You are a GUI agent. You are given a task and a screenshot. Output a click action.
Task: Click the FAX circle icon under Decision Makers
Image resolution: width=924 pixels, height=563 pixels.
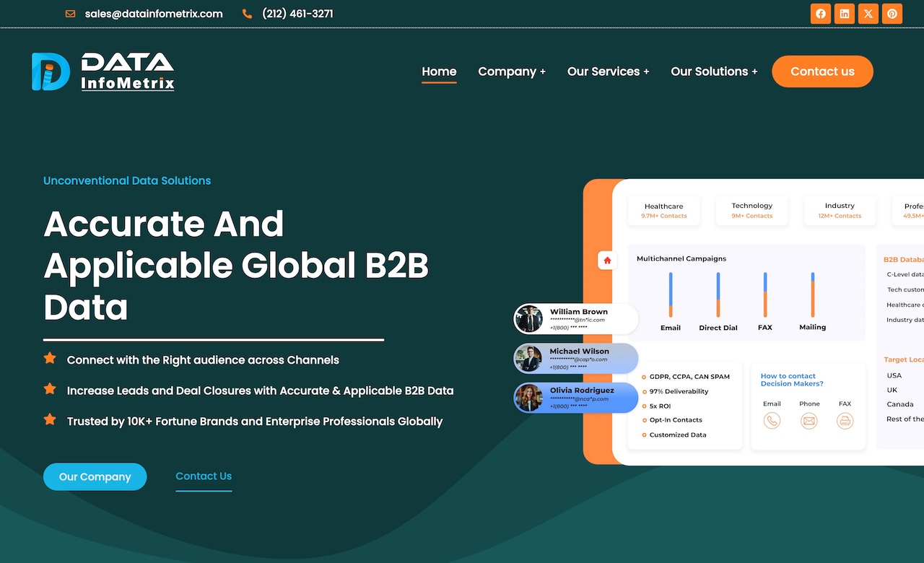click(x=845, y=421)
